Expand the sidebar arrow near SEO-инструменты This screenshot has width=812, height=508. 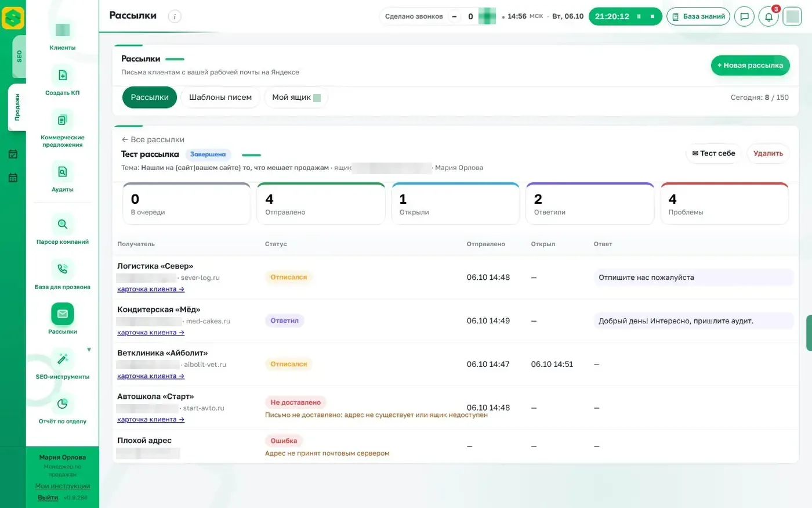click(89, 350)
